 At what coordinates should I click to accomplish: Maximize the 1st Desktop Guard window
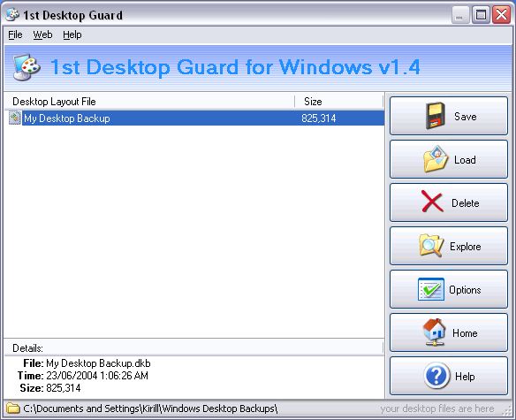(x=481, y=14)
